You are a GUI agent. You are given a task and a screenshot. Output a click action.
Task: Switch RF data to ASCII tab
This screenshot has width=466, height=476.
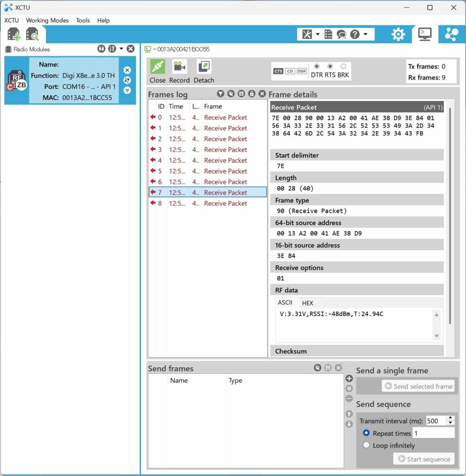click(x=285, y=302)
